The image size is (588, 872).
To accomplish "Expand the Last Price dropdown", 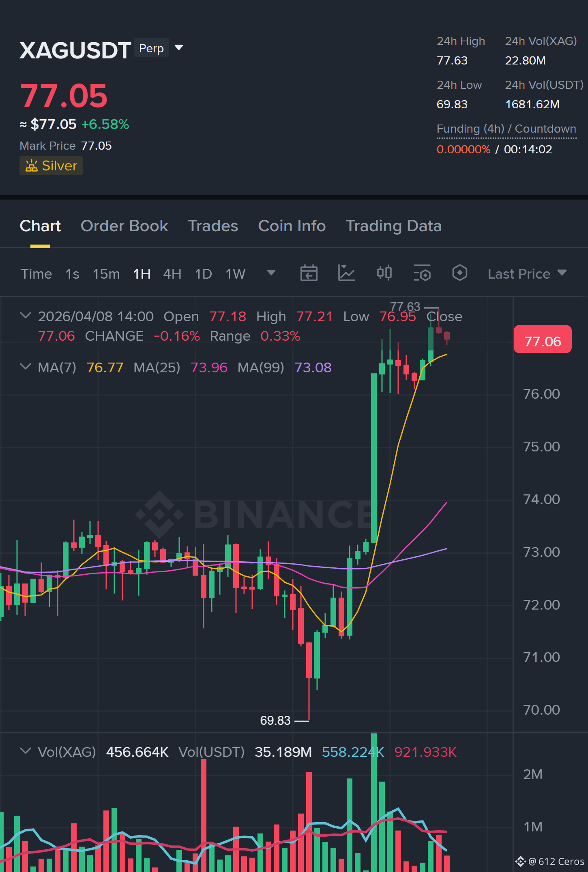I will tap(527, 274).
